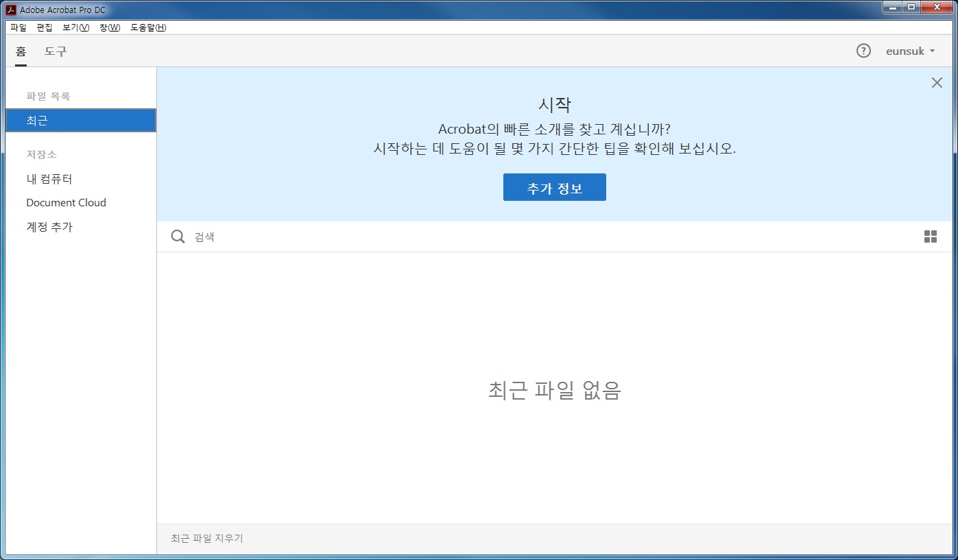The image size is (958, 560).
Task: Select the 홈 tab
Action: pyautogui.click(x=21, y=51)
